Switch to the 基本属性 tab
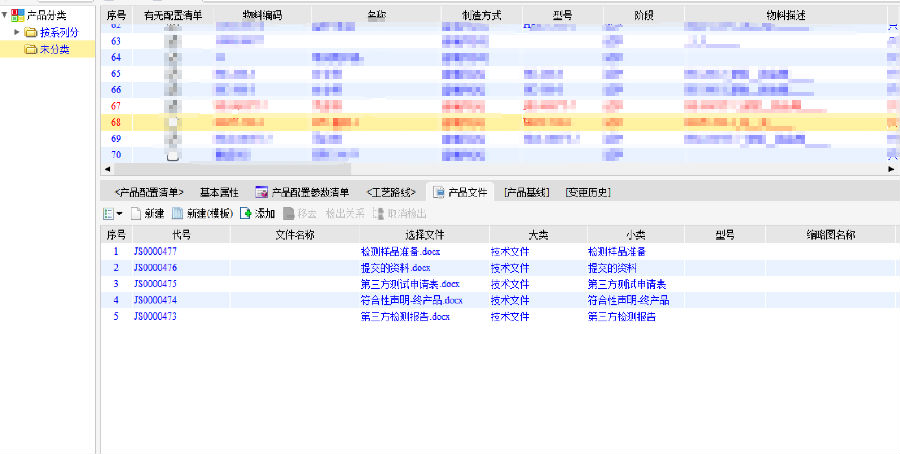Screen dimensions: 900x454 218,191
